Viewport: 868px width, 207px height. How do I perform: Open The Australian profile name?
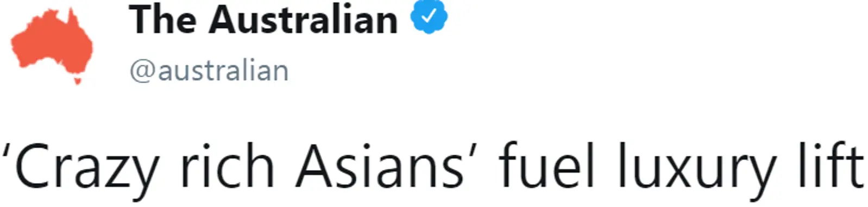(x=263, y=20)
